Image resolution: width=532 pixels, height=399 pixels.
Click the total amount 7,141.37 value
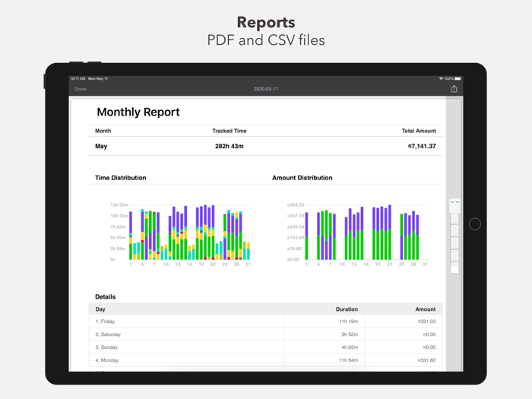click(x=422, y=146)
